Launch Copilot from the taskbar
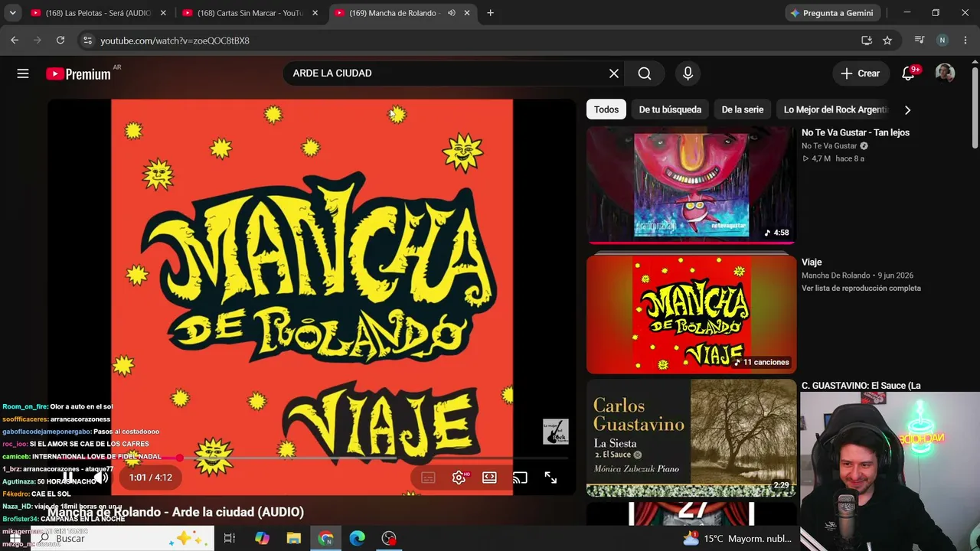Image resolution: width=980 pixels, height=551 pixels. click(262, 539)
